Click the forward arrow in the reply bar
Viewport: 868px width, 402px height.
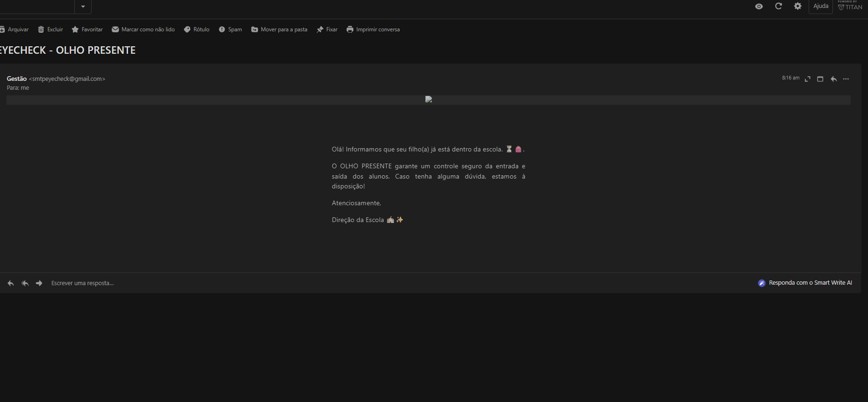point(39,283)
